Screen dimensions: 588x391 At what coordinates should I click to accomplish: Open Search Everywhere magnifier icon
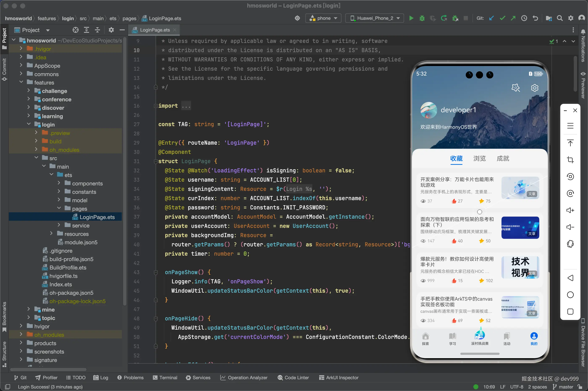click(x=560, y=18)
